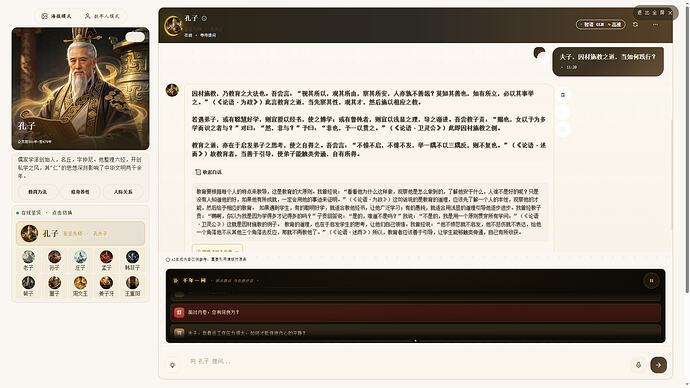Click the third action icon beside the reply
The image size is (690, 388).
[x=563, y=129]
